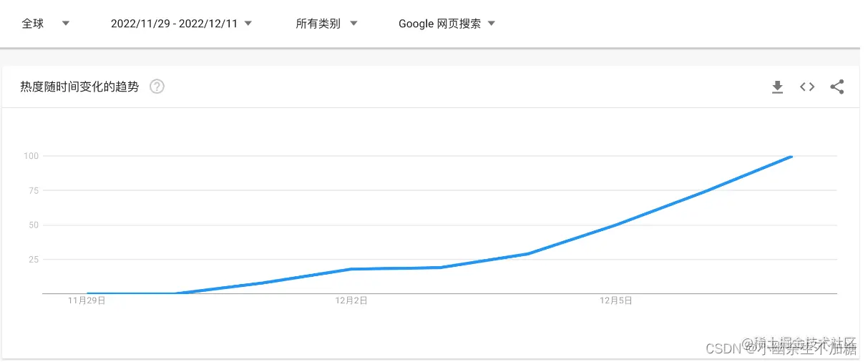Click the embed code icon
Image resolution: width=868 pixels, height=362 pixels.
point(807,87)
